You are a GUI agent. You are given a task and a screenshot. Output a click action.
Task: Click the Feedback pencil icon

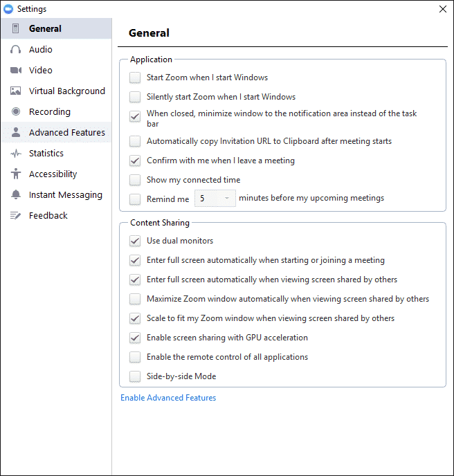point(15,216)
